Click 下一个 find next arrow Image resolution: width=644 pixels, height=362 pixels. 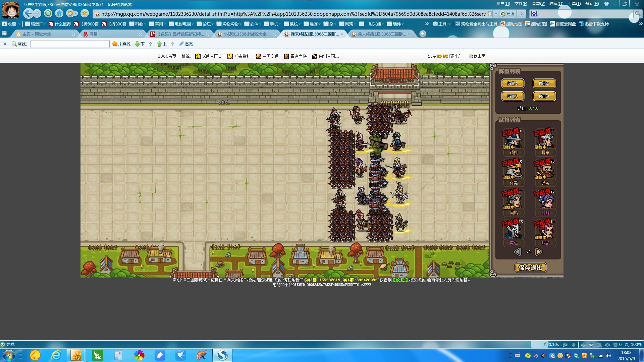pyautogui.click(x=144, y=44)
